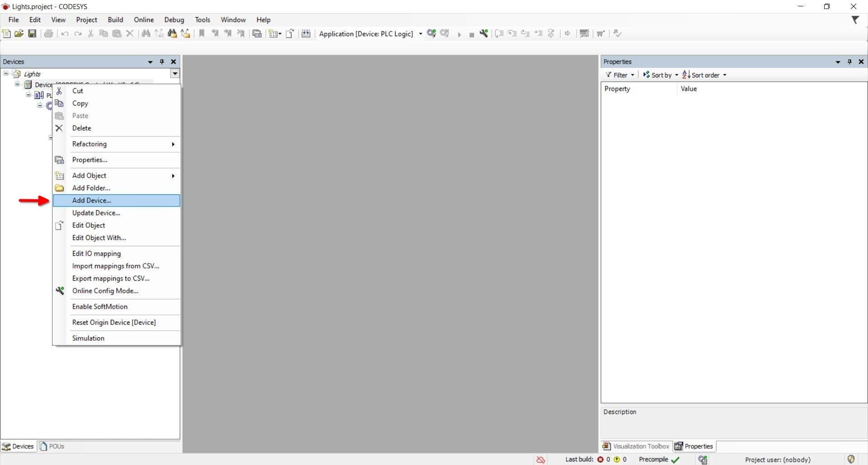Collapse the Lights project tree node
Image resolution: width=868 pixels, height=465 pixels.
coord(6,73)
